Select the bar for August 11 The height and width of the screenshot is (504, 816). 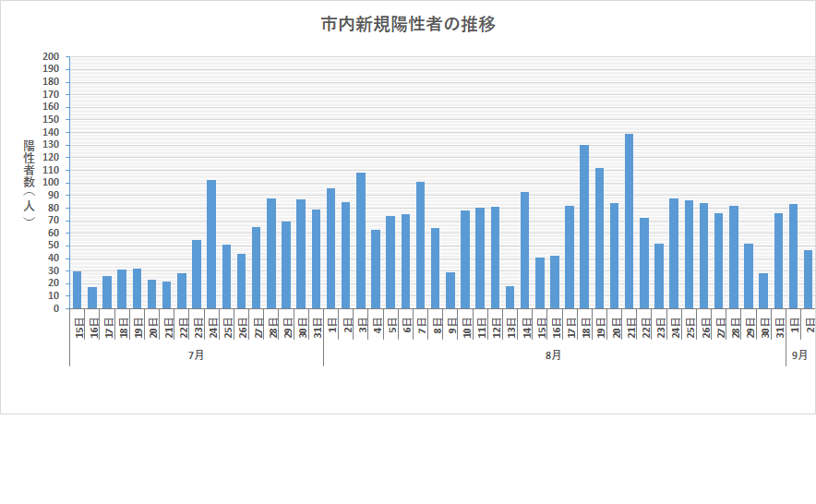480,258
